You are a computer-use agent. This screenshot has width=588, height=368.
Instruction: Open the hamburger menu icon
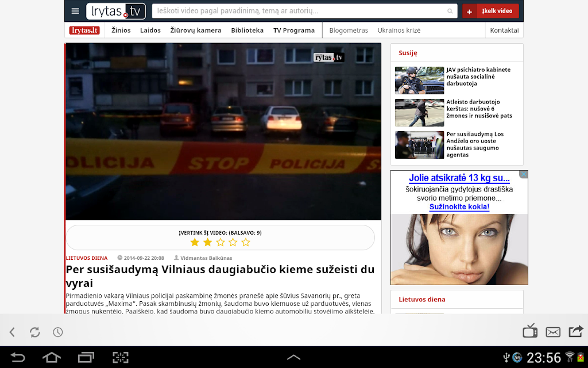[x=75, y=11]
